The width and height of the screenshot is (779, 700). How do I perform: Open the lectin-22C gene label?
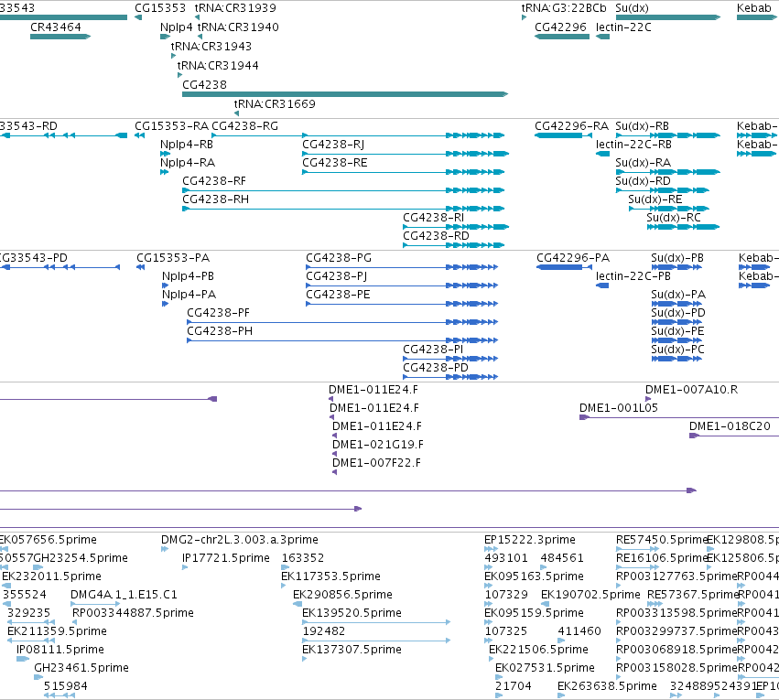(623, 27)
